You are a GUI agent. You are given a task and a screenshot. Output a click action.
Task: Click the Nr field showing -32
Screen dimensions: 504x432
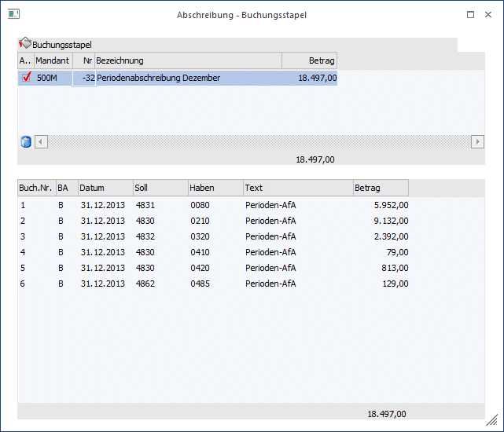point(84,78)
